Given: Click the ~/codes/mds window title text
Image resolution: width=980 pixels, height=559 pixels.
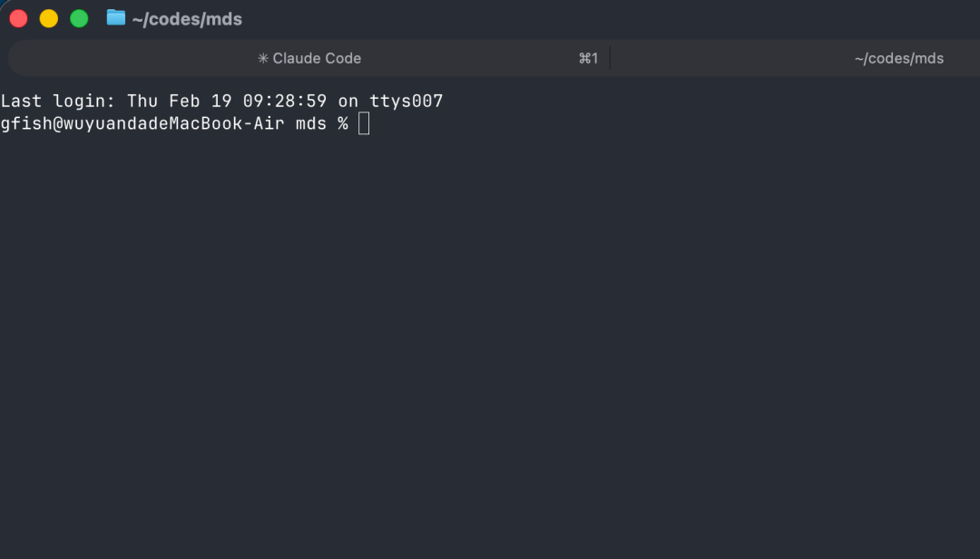Looking at the screenshot, I should click(187, 19).
